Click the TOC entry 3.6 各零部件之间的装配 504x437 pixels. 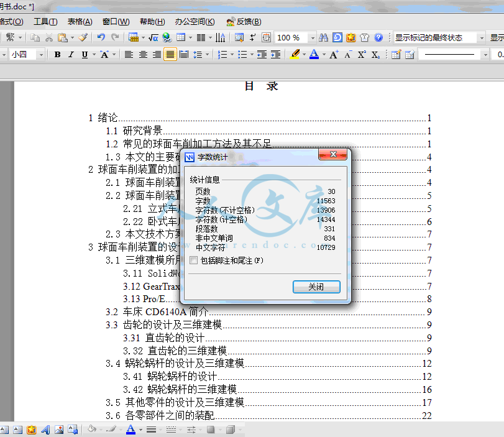tap(160, 415)
